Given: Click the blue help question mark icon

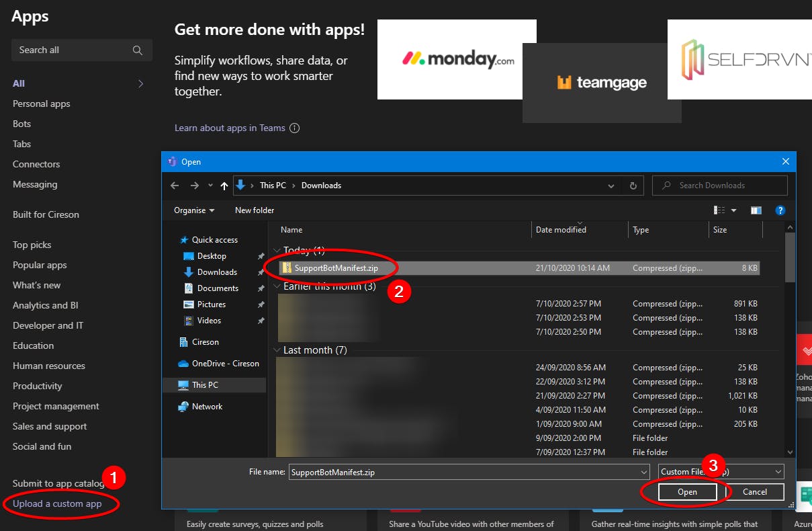Looking at the screenshot, I should [780, 210].
